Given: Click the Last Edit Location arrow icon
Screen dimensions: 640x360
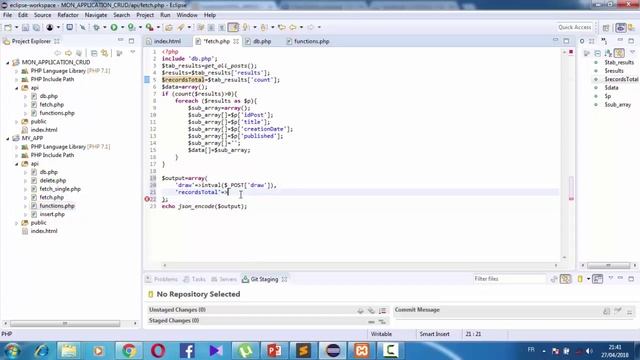Looking at the screenshot, I should click(282, 27).
